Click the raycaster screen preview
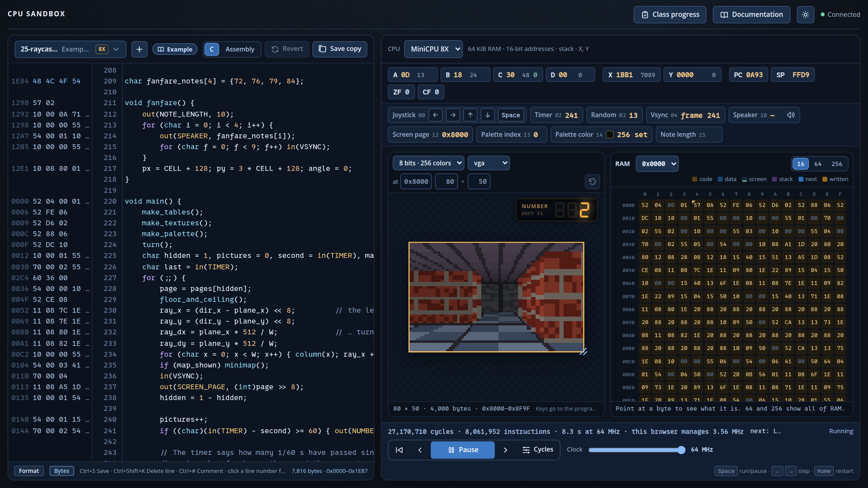The image size is (868, 488). [x=496, y=297]
